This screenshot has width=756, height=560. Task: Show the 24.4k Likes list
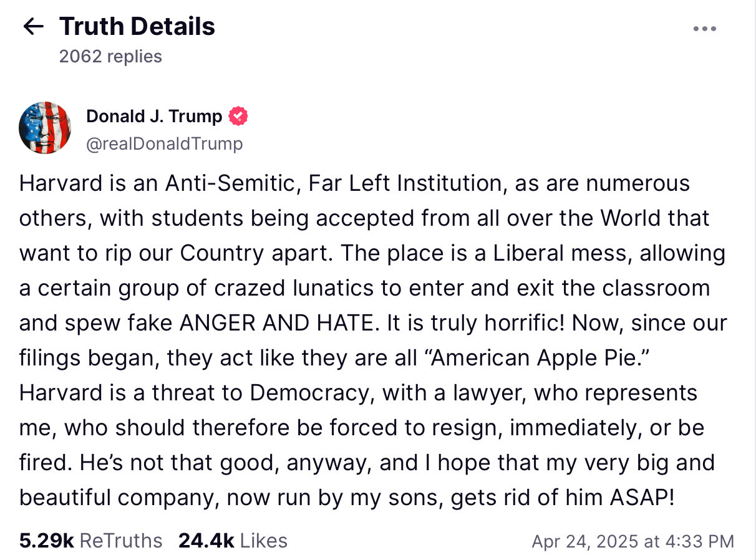coord(233,541)
